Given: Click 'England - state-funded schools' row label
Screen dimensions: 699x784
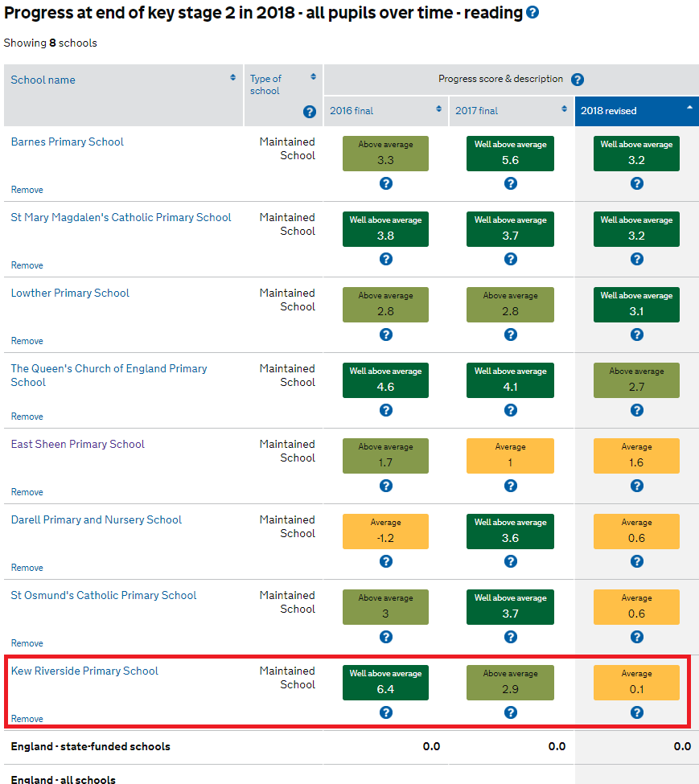Looking at the screenshot, I should [91, 746].
